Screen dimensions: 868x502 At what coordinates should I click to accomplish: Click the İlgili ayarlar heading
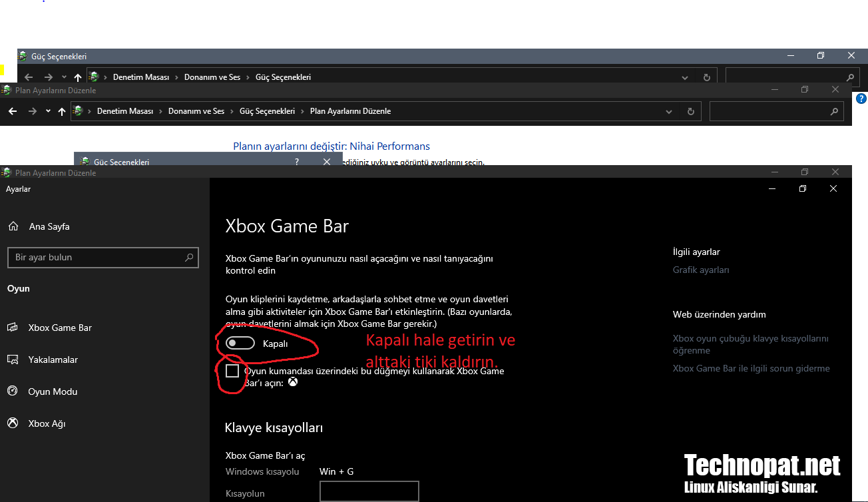(696, 252)
